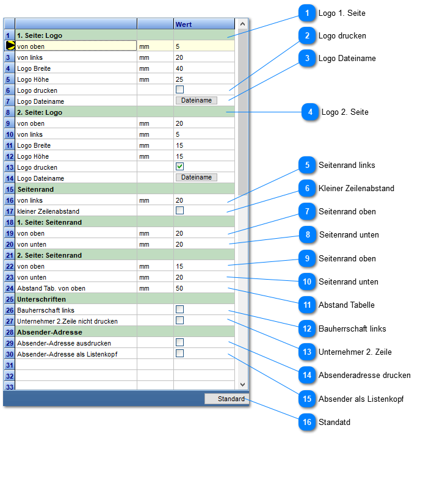Click 'Logo Dateiname' label in row 7
The height and width of the screenshot is (483, 448).
41,101
